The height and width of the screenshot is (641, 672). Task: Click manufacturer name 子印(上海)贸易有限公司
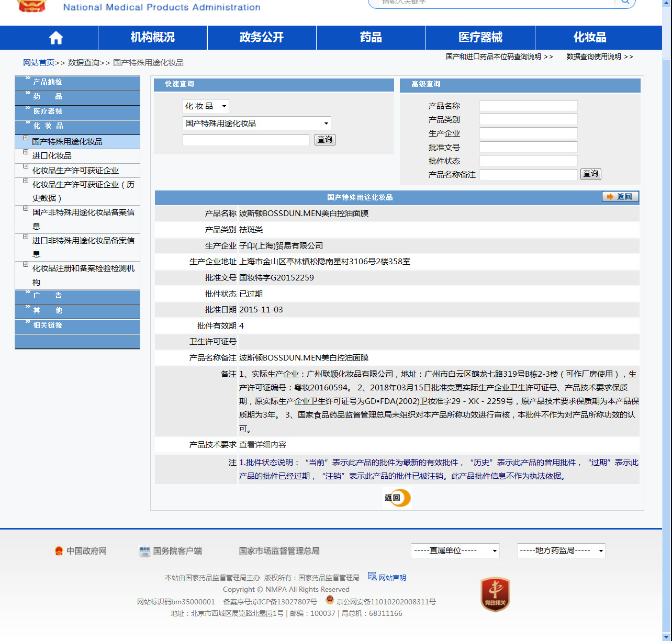pos(281,246)
